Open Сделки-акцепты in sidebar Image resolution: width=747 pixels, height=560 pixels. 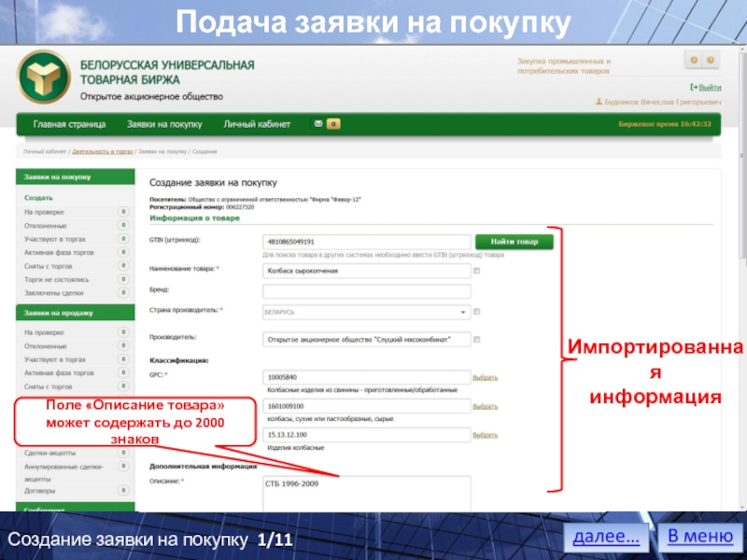[x=50, y=453]
